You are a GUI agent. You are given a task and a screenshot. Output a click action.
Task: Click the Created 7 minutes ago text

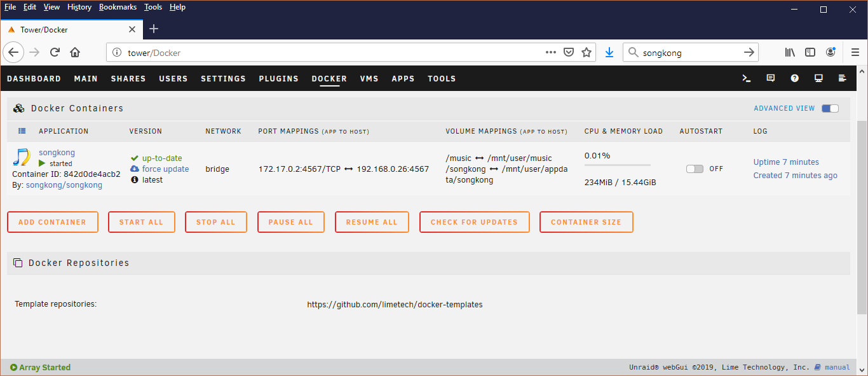(796, 176)
